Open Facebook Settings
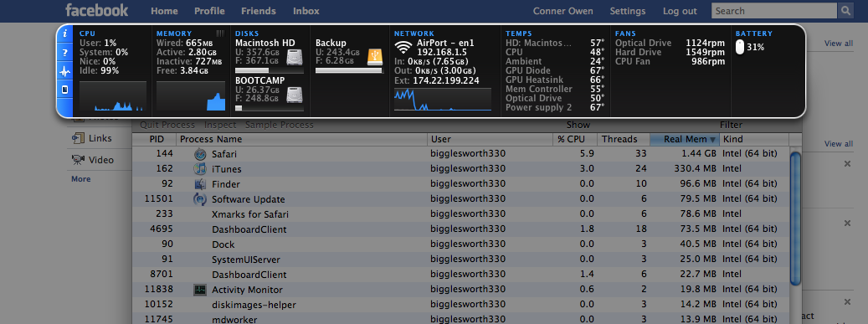This screenshot has height=324, width=868. point(628,11)
